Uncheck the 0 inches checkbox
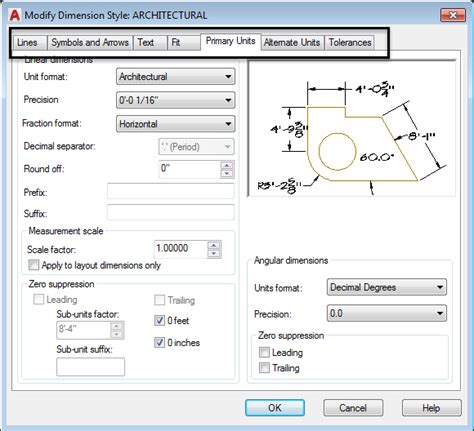Viewport: 474px width, 431px height. (x=159, y=343)
